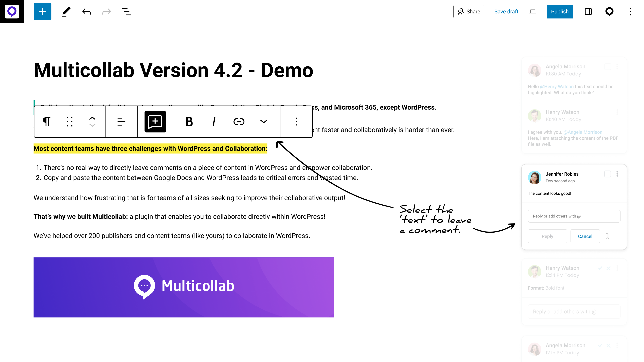Click the block up/down mover arrows

pos(92,122)
